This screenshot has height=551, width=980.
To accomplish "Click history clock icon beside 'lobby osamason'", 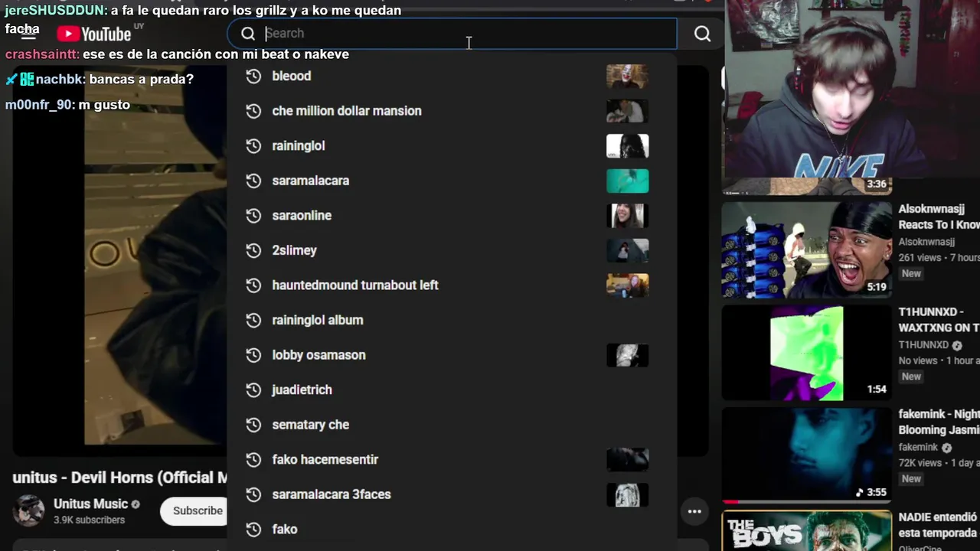I will [x=253, y=355].
